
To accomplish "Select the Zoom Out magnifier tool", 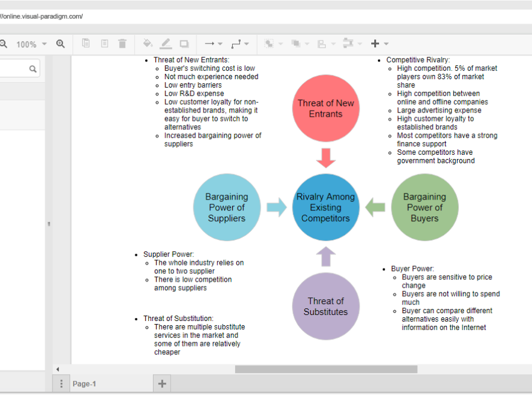I will tap(2, 44).
